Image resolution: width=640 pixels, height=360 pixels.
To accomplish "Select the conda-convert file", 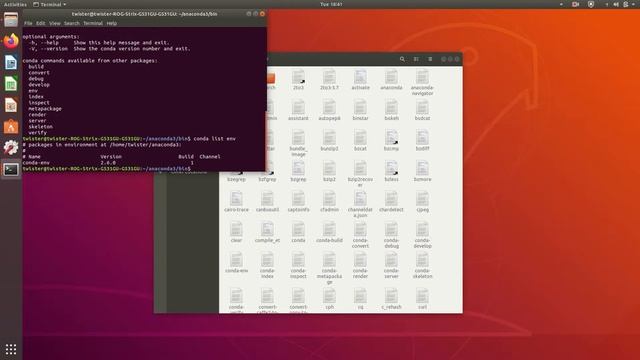I will 360,235.
